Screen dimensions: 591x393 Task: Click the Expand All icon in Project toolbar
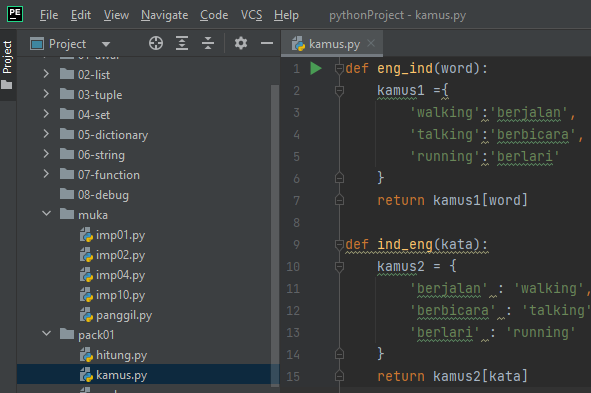182,43
